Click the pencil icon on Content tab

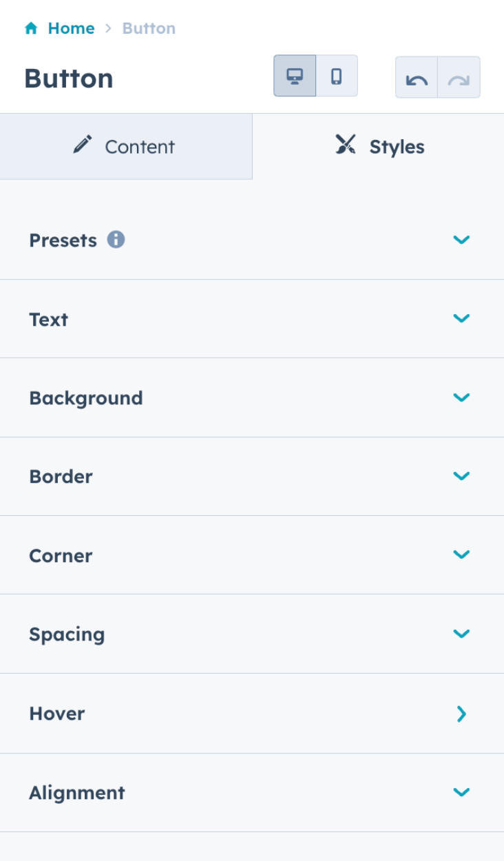[83, 145]
